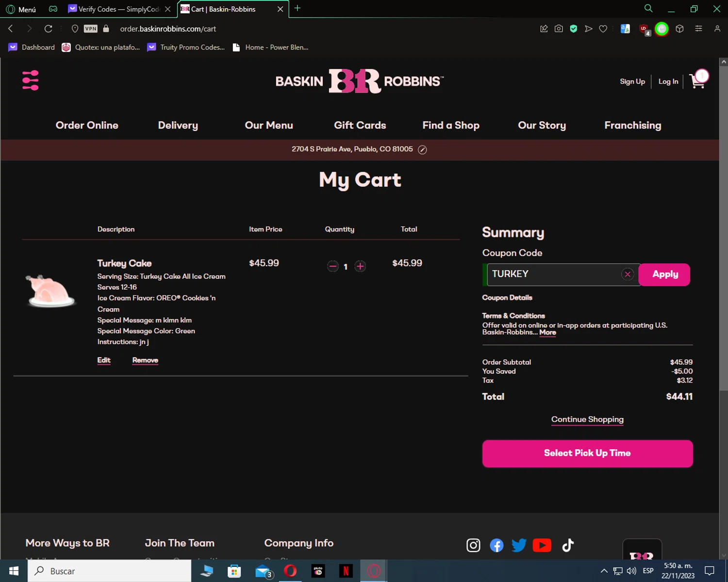
Task: Expand terms with More link
Action: [x=547, y=332]
